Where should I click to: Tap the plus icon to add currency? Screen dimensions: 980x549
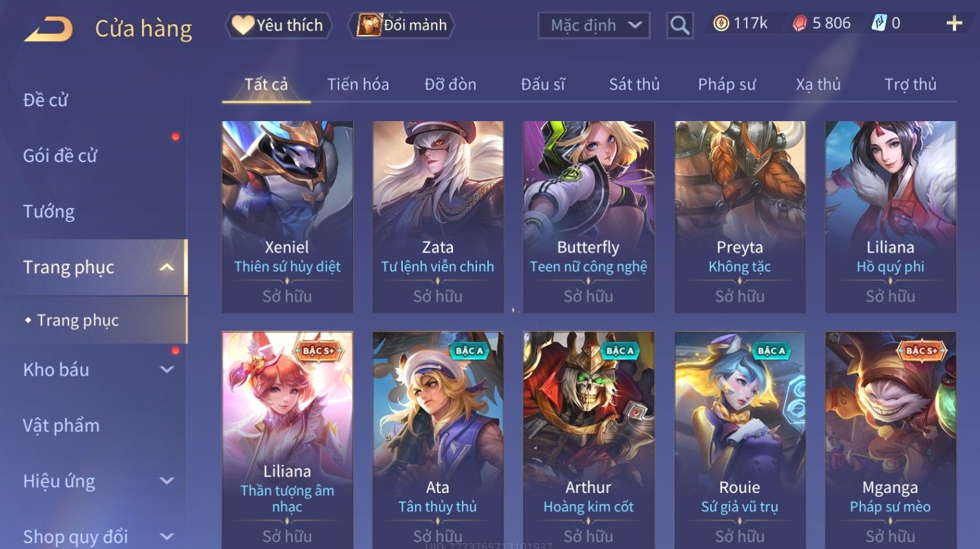954,23
